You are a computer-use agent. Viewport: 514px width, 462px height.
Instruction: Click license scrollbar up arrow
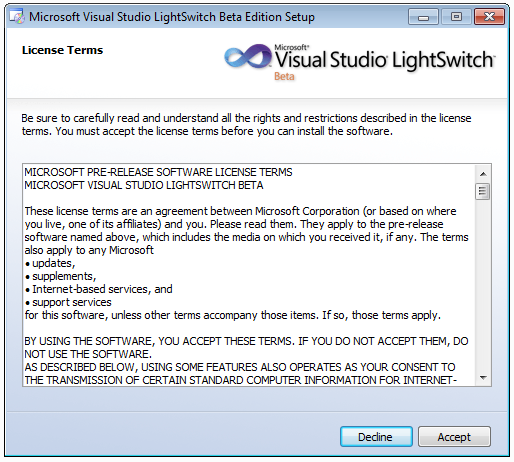click(483, 174)
